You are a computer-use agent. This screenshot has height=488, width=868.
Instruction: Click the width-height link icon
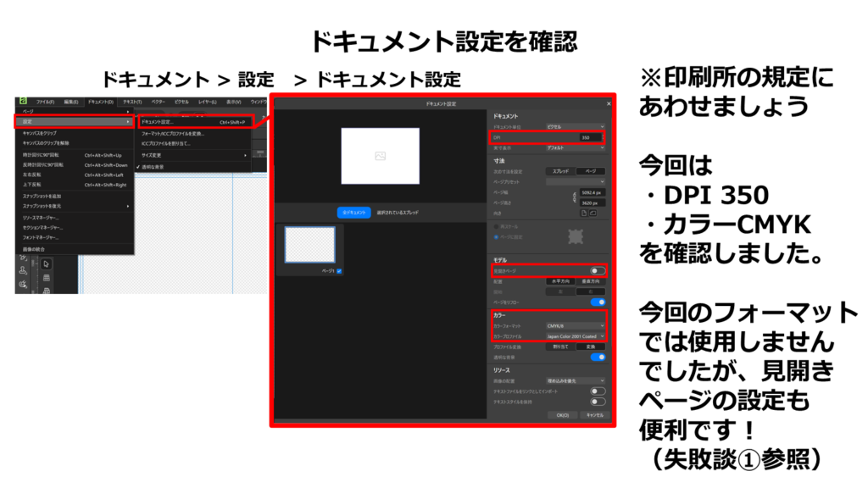click(x=574, y=197)
